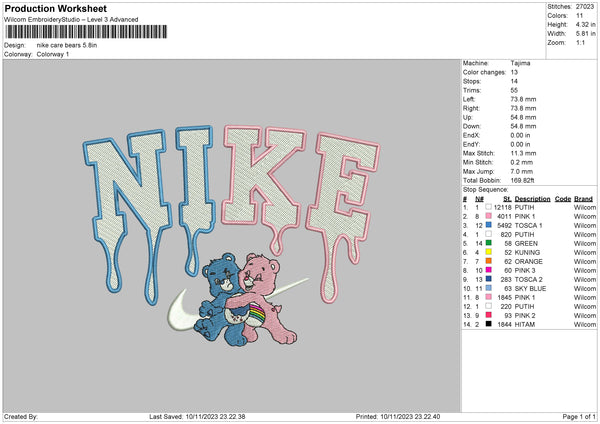The image size is (600, 424).
Task: Click the 'Brand' column header
Action: (583, 199)
